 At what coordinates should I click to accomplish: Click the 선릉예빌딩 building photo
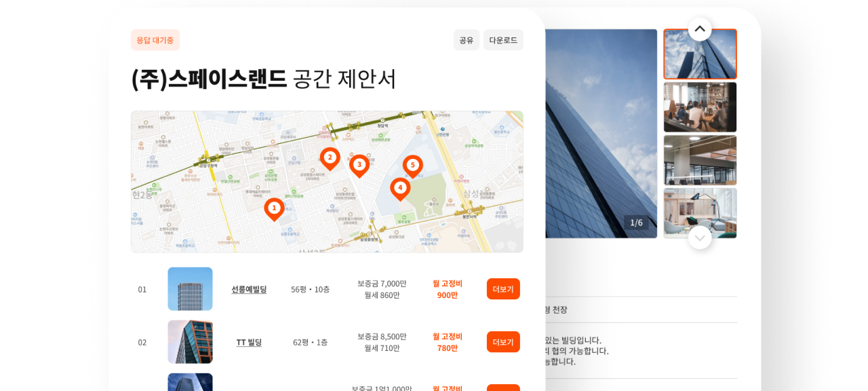190,289
